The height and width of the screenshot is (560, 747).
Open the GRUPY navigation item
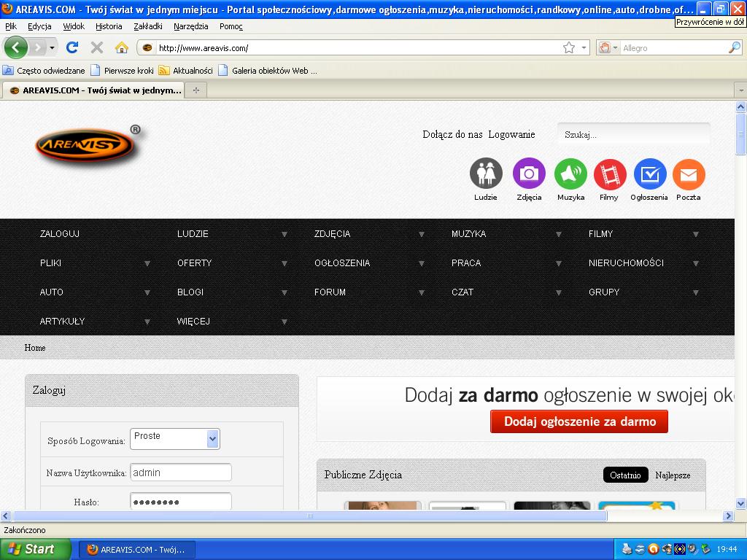(604, 292)
